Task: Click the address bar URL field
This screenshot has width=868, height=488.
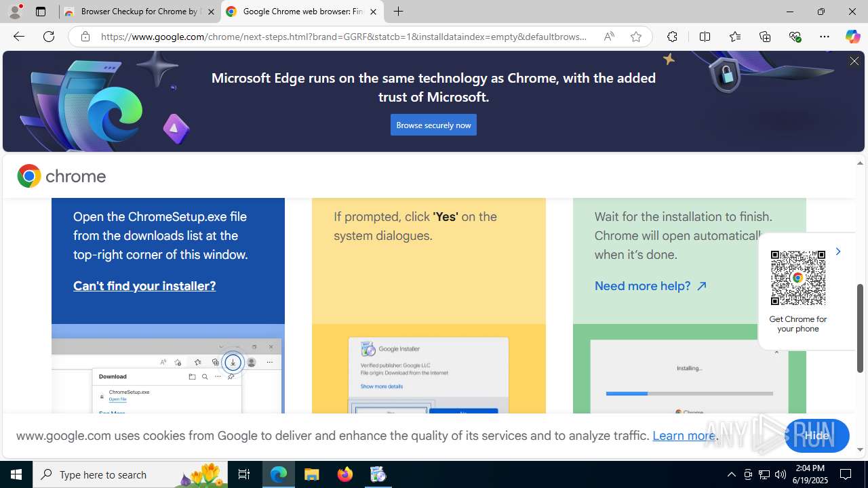Action: tap(344, 37)
